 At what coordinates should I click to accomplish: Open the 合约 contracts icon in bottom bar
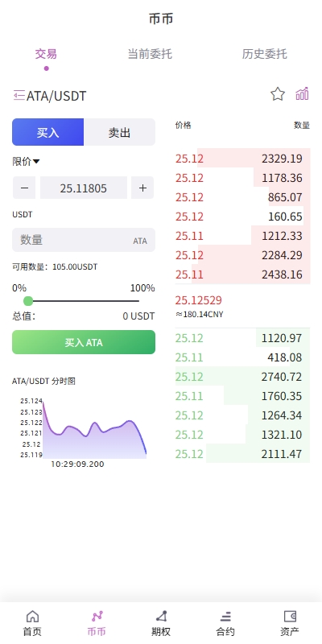pos(225,616)
